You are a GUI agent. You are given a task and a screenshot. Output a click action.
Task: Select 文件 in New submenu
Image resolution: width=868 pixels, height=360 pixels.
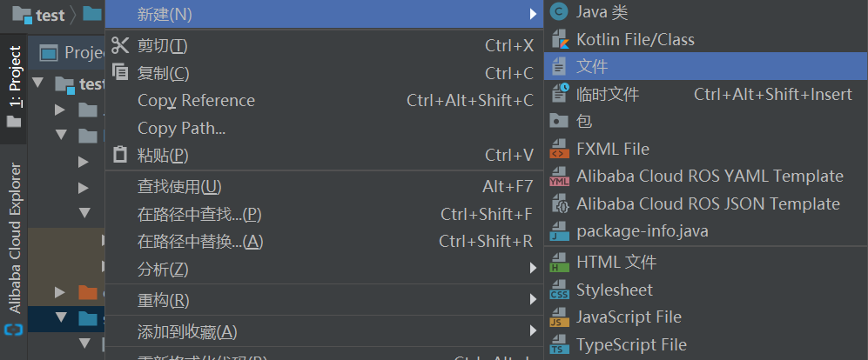[x=706, y=66]
